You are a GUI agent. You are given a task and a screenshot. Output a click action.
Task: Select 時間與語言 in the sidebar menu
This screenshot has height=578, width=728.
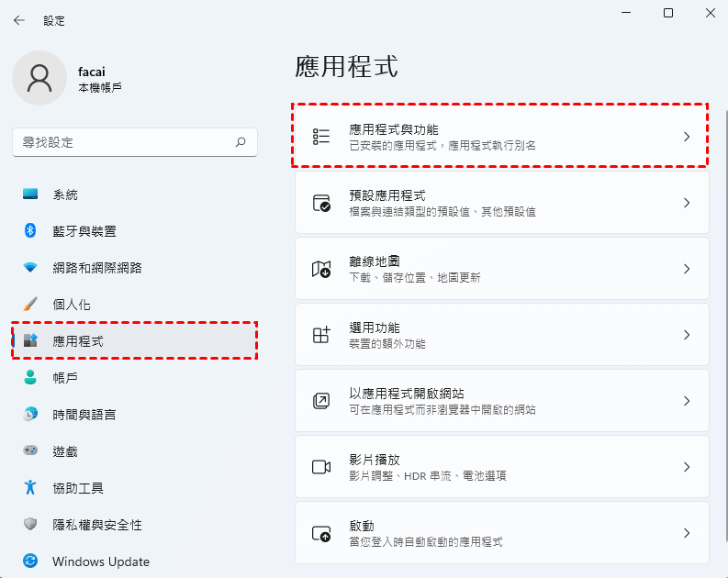coord(84,415)
